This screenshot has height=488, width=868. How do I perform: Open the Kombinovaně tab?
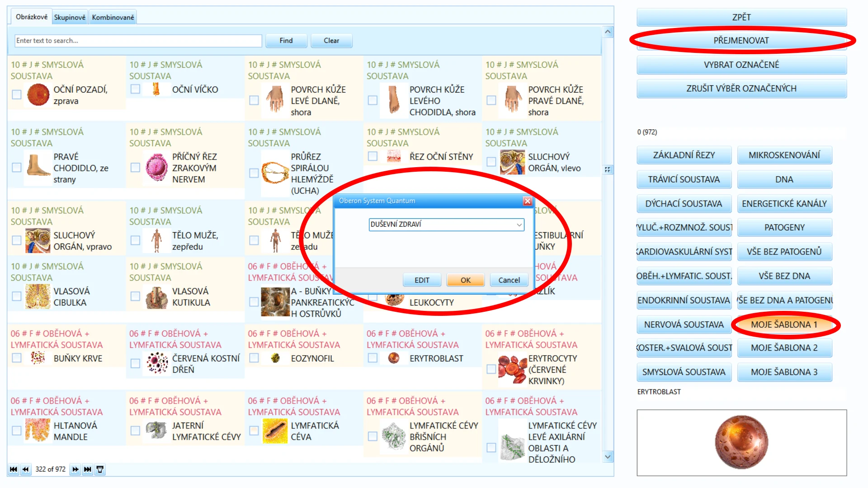113,17
